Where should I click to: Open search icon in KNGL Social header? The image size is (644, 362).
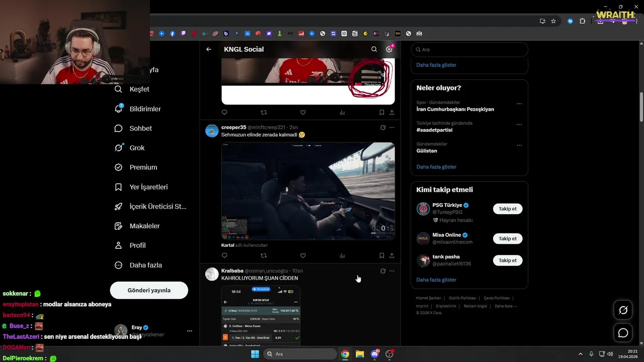(374, 49)
